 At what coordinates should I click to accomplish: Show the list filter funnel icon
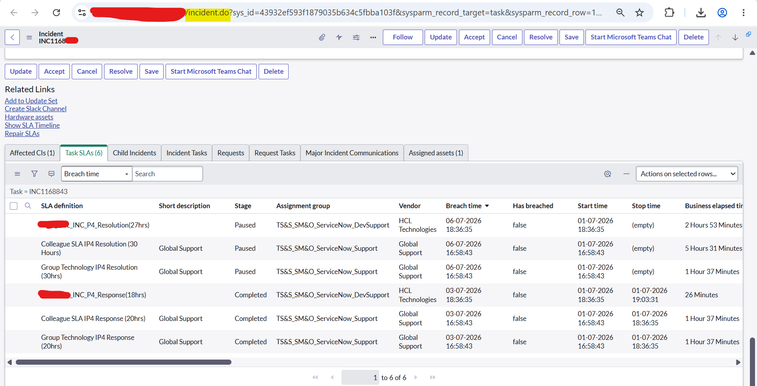click(34, 174)
